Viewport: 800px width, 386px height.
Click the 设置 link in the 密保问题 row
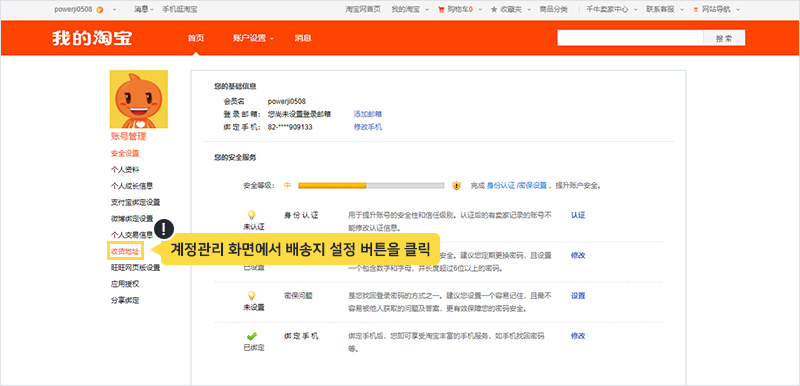[578, 296]
